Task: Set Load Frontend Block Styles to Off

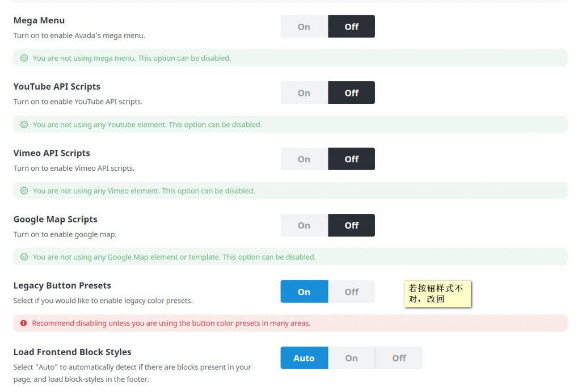Action: [399, 358]
